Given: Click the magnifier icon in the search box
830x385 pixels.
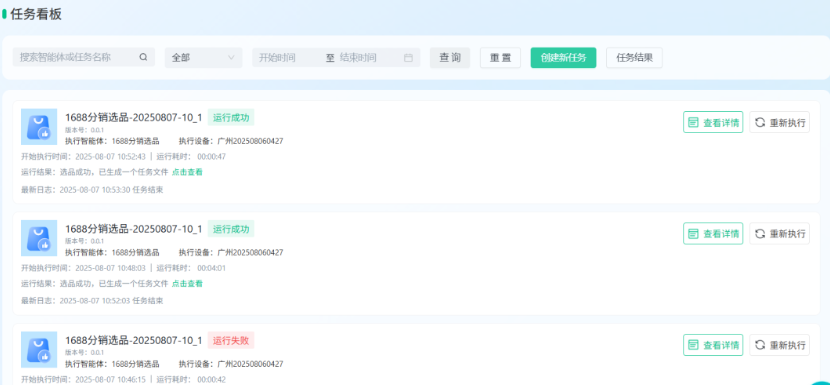Looking at the screenshot, I should (x=143, y=58).
